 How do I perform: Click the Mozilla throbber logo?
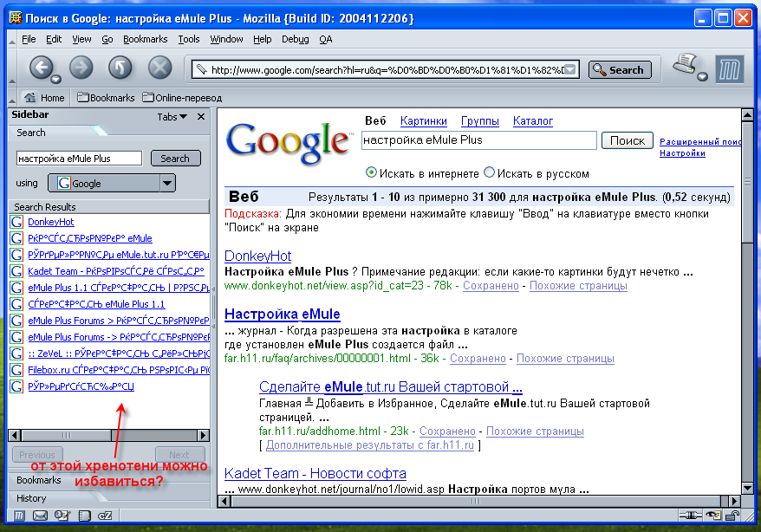(729, 69)
